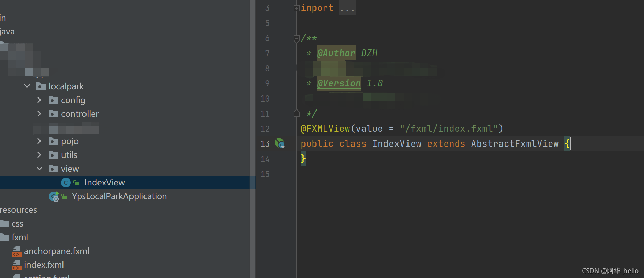Select the view package
644x278 pixels.
(70, 169)
